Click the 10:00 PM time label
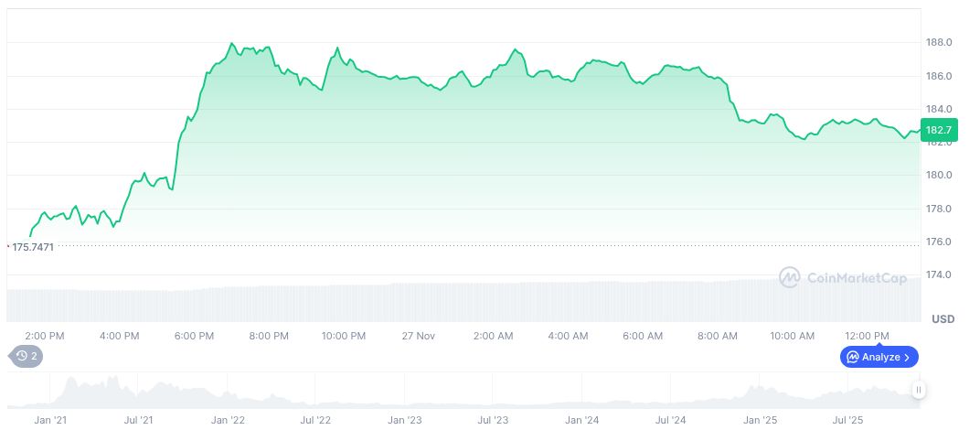Viewport: 980px width, 430px height. (x=343, y=337)
